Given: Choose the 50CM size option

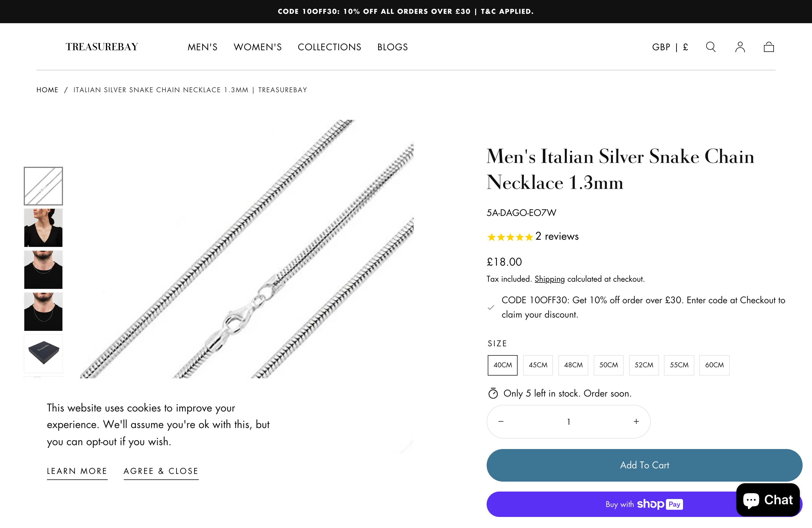Looking at the screenshot, I should (x=608, y=365).
